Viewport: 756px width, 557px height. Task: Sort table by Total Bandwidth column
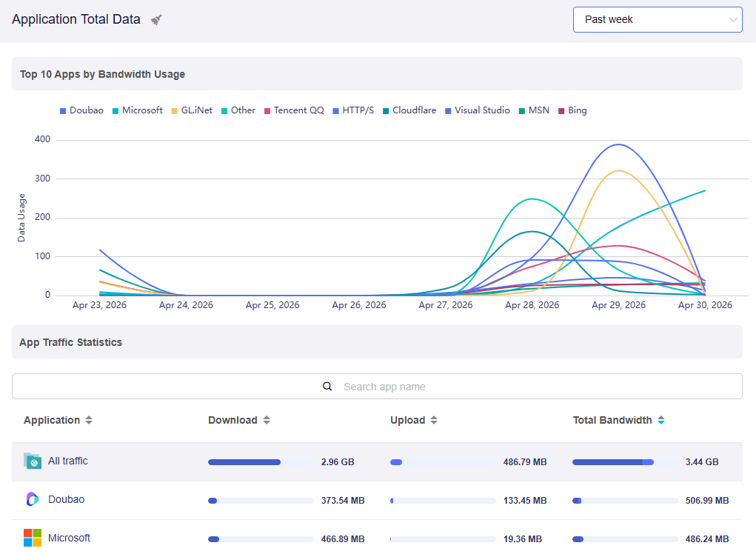[661, 420]
